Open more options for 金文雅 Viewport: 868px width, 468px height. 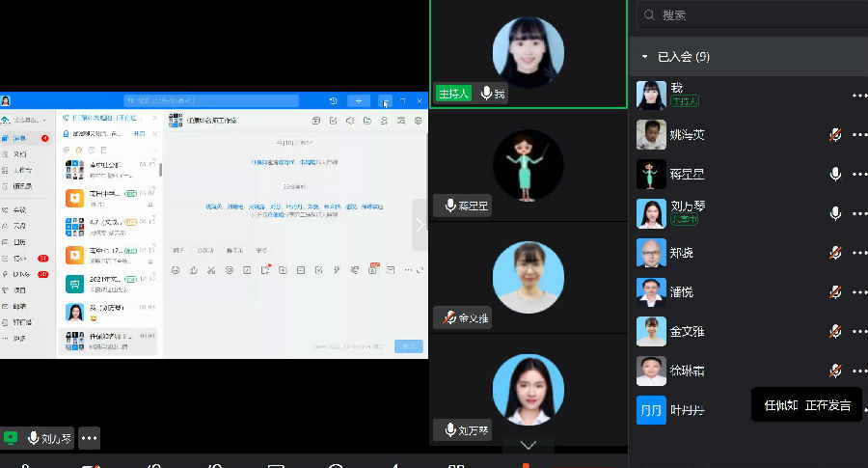(858, 331)
